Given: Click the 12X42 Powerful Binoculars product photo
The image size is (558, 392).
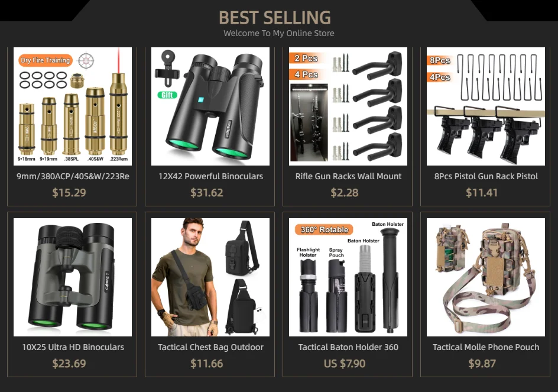Looking at the screenshot, I should 210,106.
